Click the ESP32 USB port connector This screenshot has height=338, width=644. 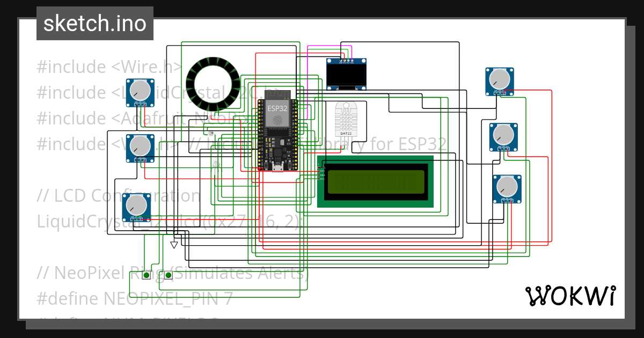277,168
